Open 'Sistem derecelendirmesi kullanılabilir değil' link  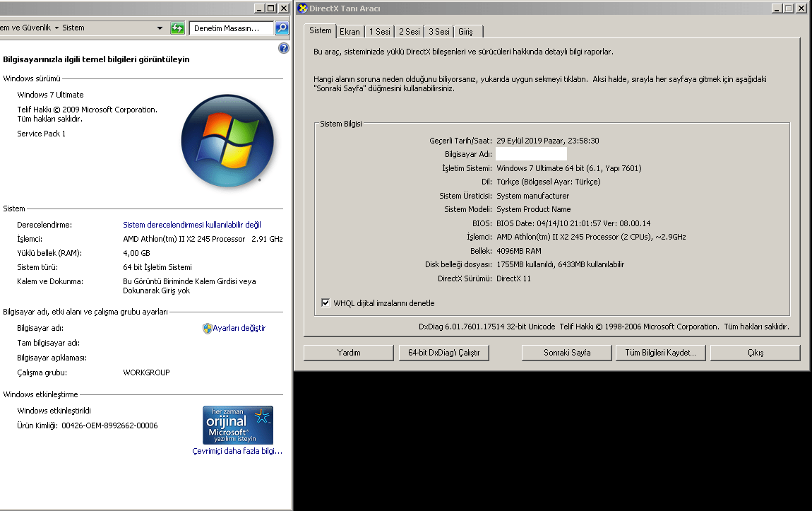click(x=191, y=225)
